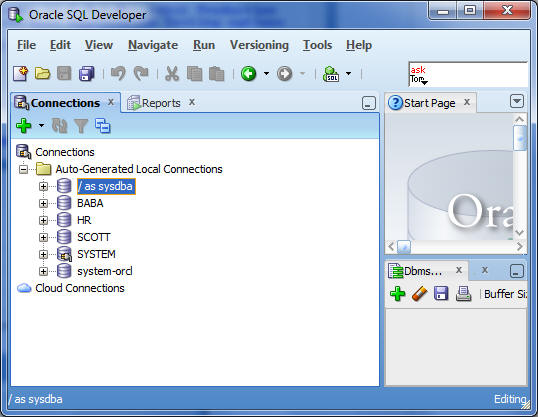The image size is (538, 417).
Task: Open the Tools menu
Action: pyautogui.click(x=317, y=45)
